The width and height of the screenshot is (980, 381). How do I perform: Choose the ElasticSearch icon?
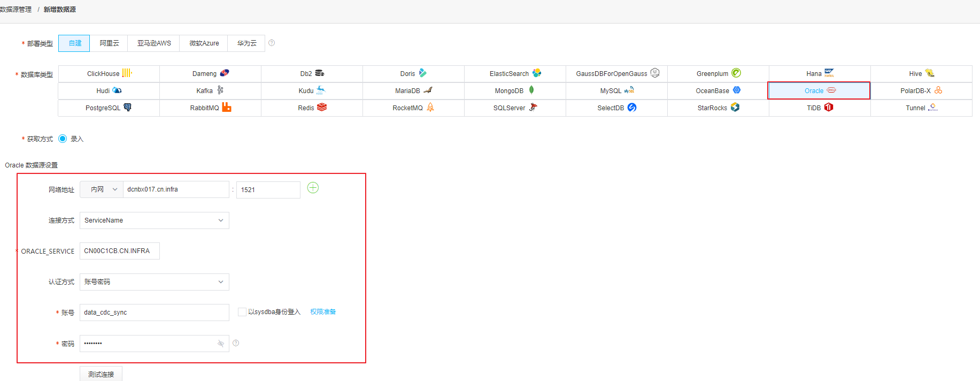click(x=537, y=73)
